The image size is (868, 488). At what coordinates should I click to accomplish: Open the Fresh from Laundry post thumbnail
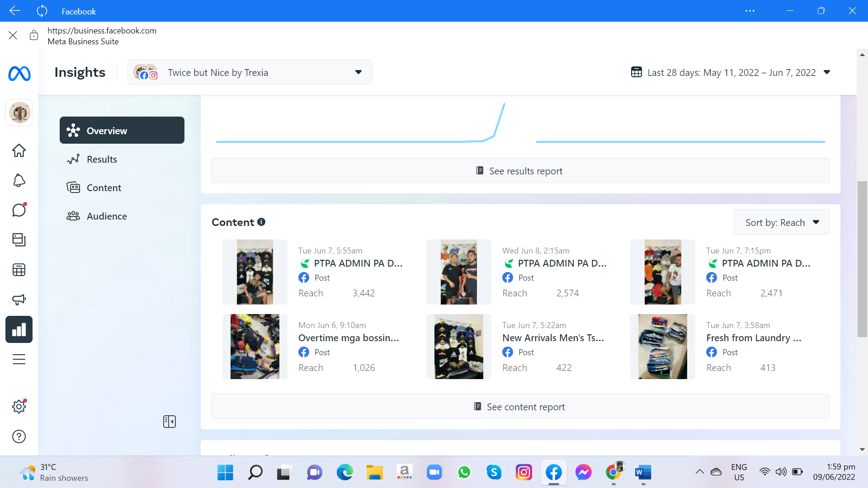662,347
